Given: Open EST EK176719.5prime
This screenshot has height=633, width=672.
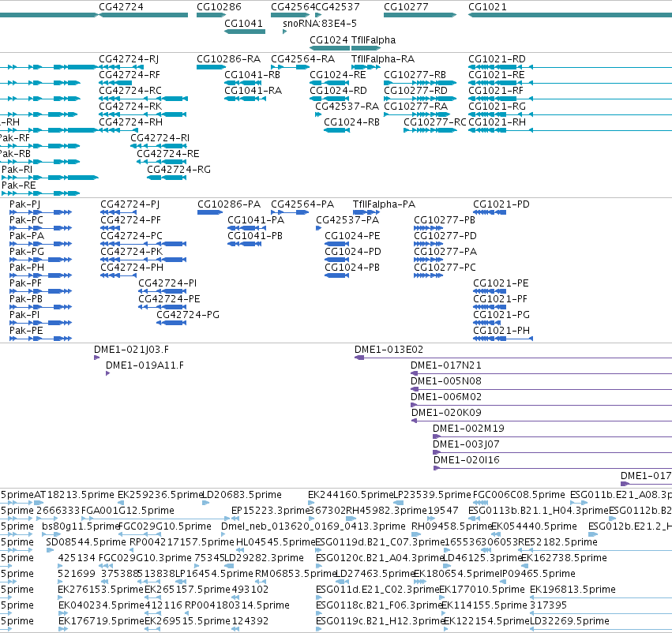Looking at the screenshot, I should (101, 621).
